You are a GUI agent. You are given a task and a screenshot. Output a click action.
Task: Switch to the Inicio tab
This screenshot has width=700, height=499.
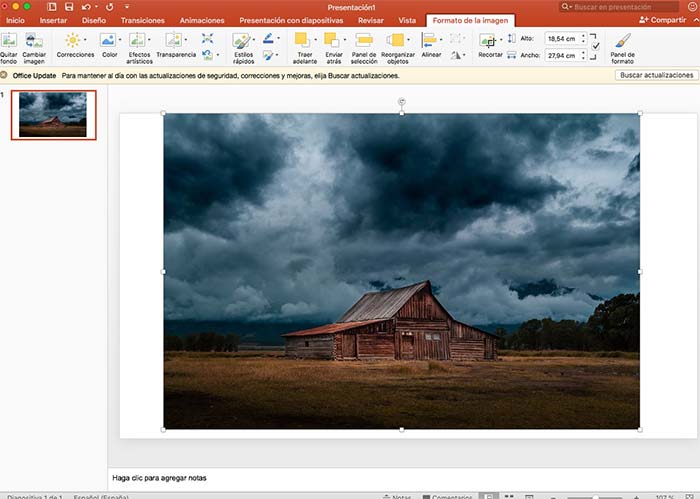point(15,21)
